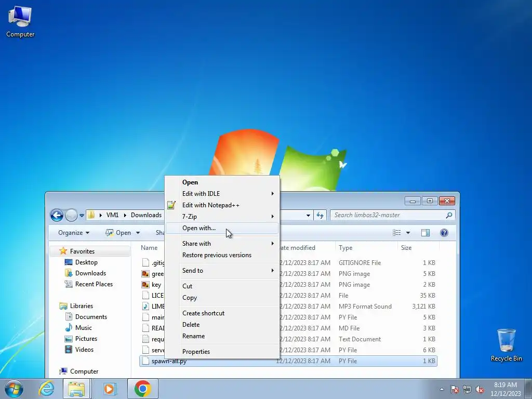
Task: Select Open in context menu
Action: click(222, 182)
